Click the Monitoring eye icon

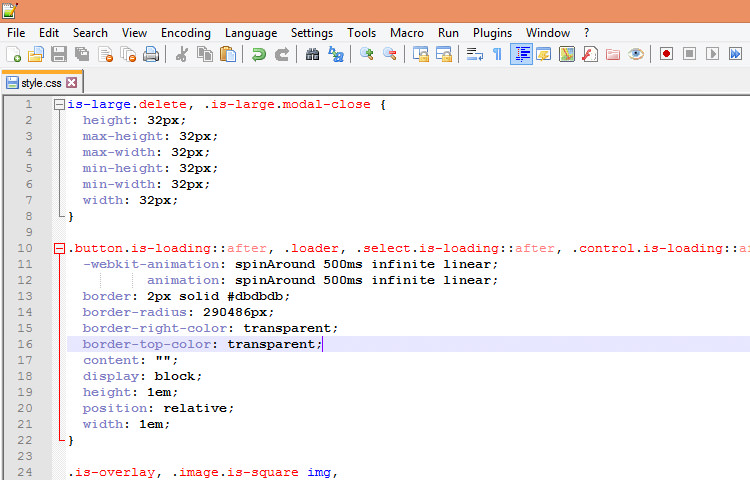(635, 54)
